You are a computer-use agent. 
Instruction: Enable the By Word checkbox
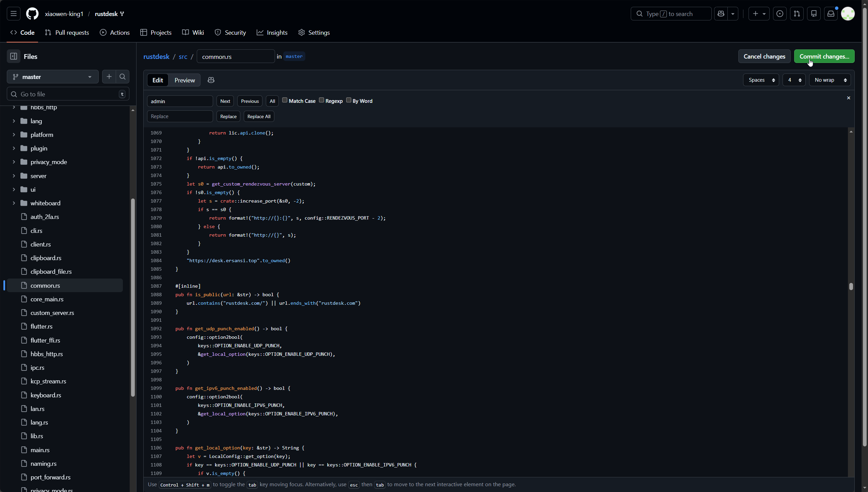point(349,100)
